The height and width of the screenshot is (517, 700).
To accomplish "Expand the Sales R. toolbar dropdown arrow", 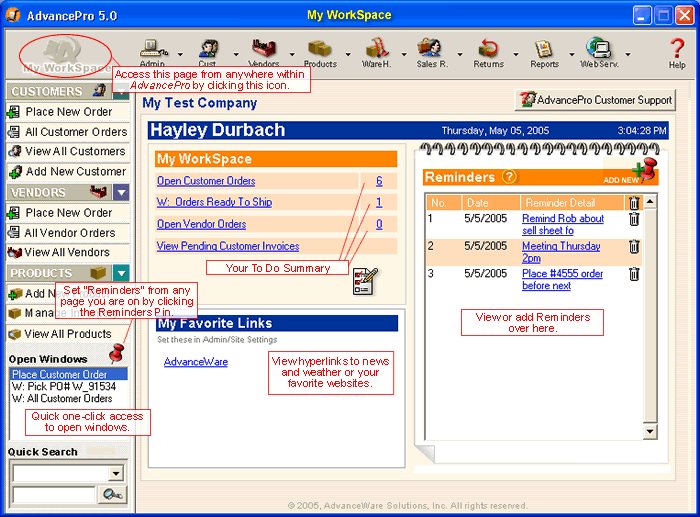I will 460,54.
